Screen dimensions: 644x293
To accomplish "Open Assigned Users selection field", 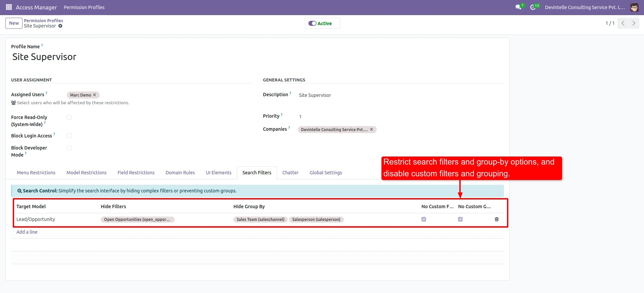I will (x=159, y=95).
